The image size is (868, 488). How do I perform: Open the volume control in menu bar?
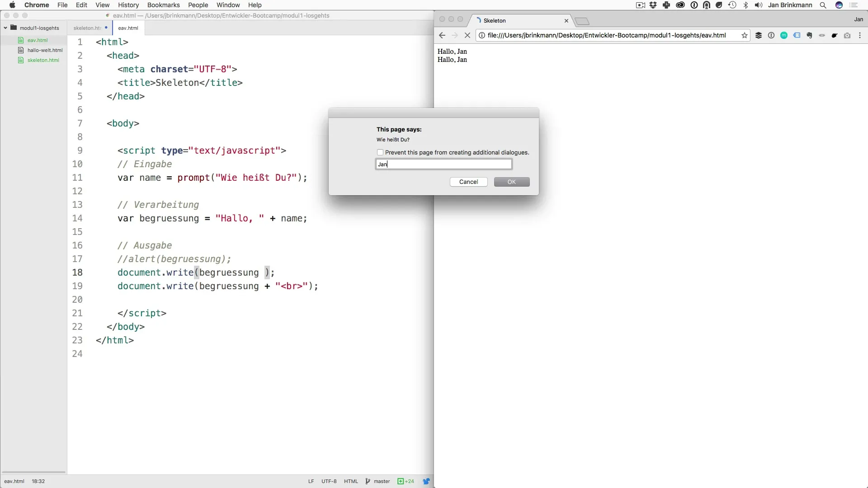[x=759, y=5]
